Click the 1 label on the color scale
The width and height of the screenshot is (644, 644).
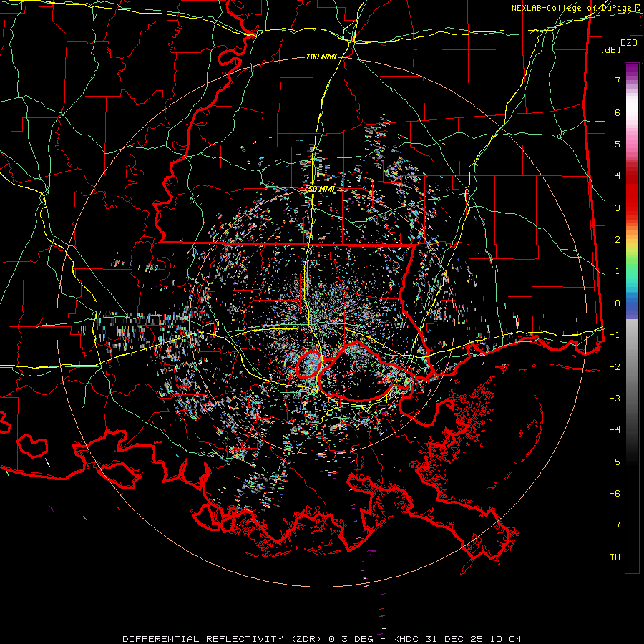618,271
